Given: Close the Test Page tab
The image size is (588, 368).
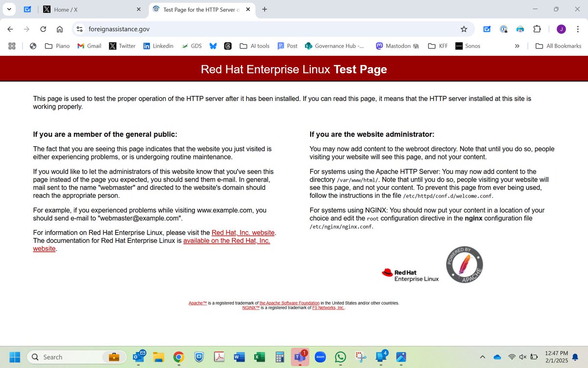Looking at the screenshot, I should [x=247, y=9].
